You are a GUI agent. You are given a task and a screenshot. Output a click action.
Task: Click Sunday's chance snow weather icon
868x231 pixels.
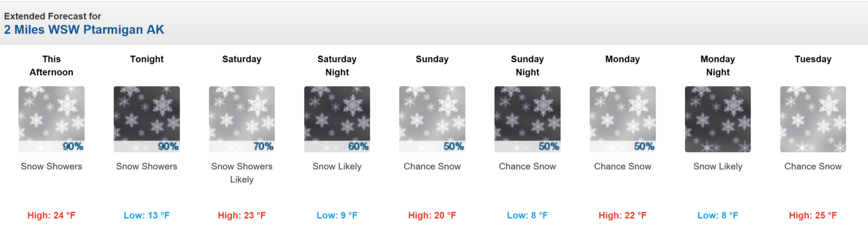click(432, 120)
